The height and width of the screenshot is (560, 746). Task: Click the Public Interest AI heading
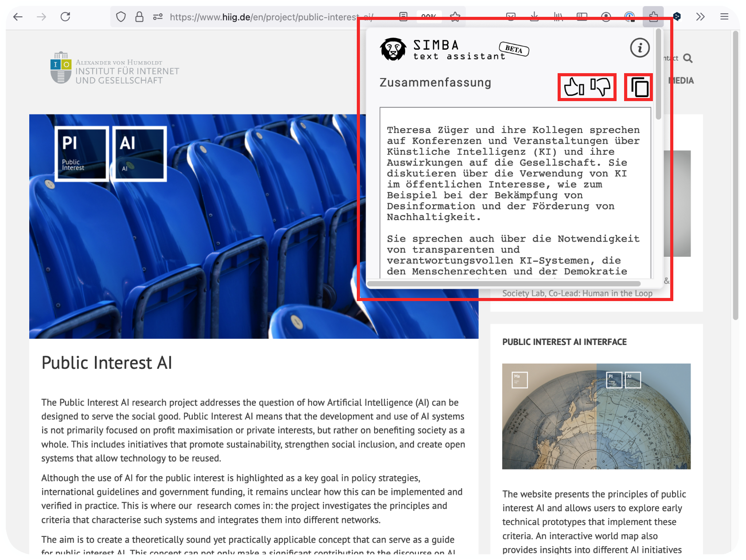(x=107, y=363)
